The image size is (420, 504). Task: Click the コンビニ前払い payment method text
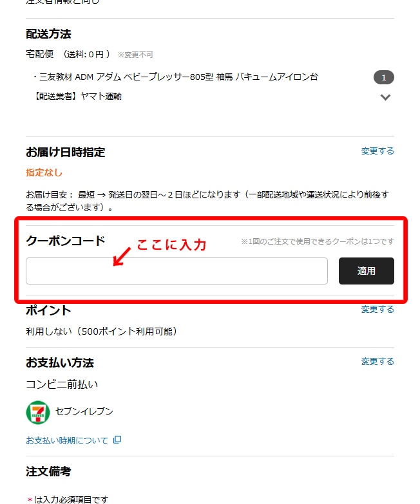[62, 384]
